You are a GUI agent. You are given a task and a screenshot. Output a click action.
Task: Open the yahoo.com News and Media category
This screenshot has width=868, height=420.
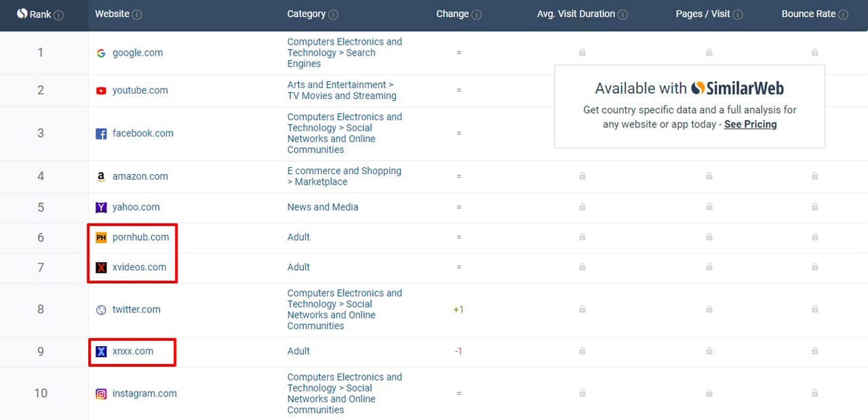(x=323, y=207)
